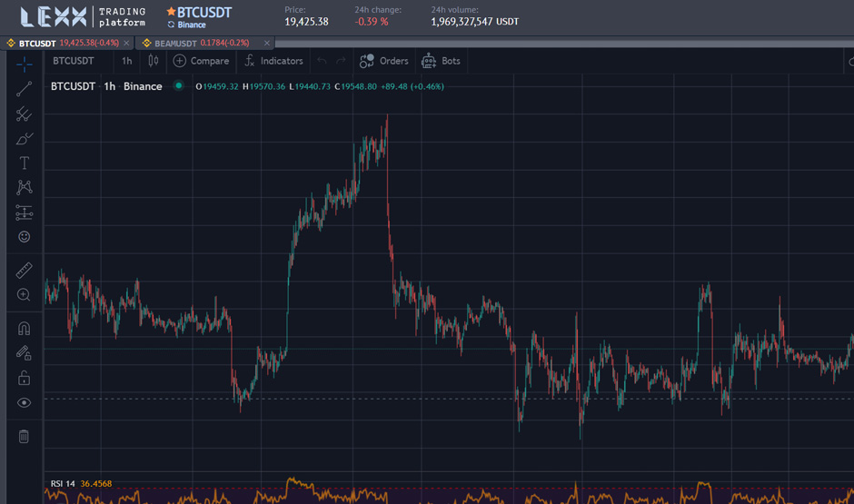Click the Compare button
854x504 pixels.
[201, 61]
